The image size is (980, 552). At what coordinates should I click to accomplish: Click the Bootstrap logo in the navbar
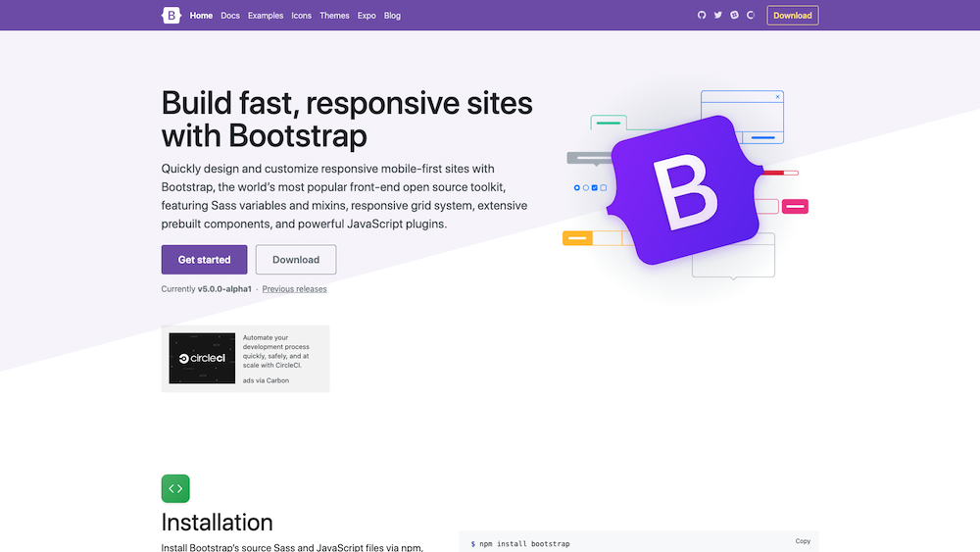click(171, 15)
